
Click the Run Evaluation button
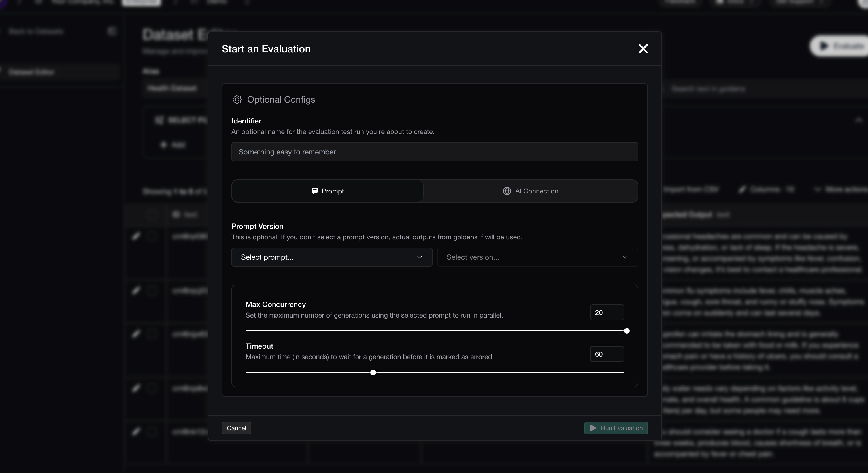point(616,428)
